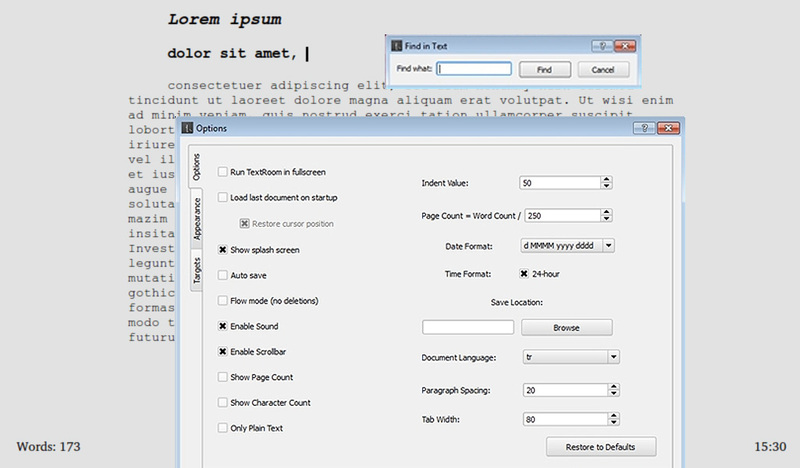
Task: Open the Document Language dropdown
Action: (613, 357)
